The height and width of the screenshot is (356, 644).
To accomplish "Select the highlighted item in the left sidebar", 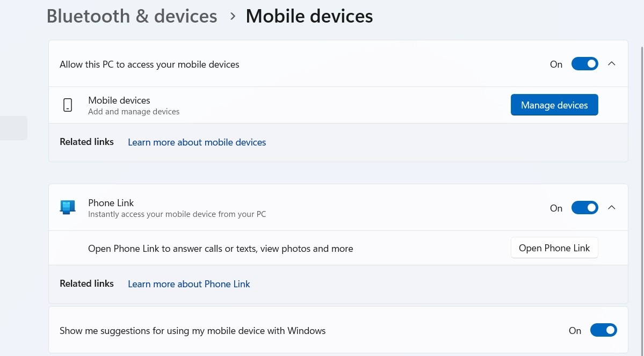I will pos(13,128).
